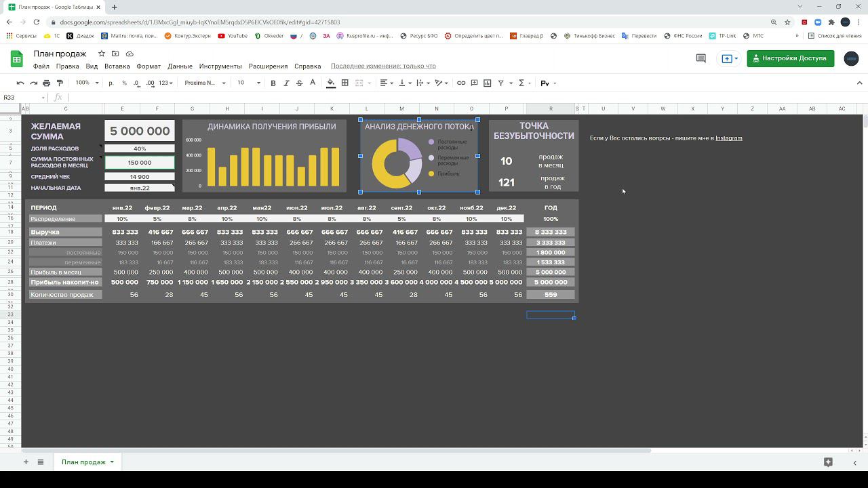The height and width of the screenshot is (488, 868).
Task: Open the horizontal align dropdown
Action: [386, 83]
